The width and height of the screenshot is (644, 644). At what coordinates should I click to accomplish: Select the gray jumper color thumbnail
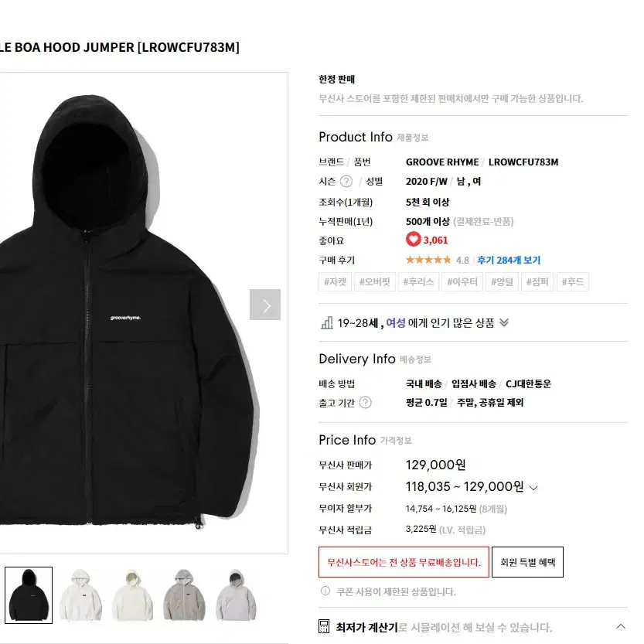pos(184,595)
